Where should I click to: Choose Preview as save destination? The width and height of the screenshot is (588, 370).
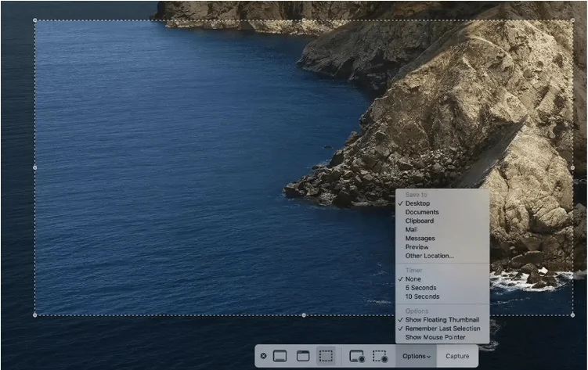click(x=417, y=247)
